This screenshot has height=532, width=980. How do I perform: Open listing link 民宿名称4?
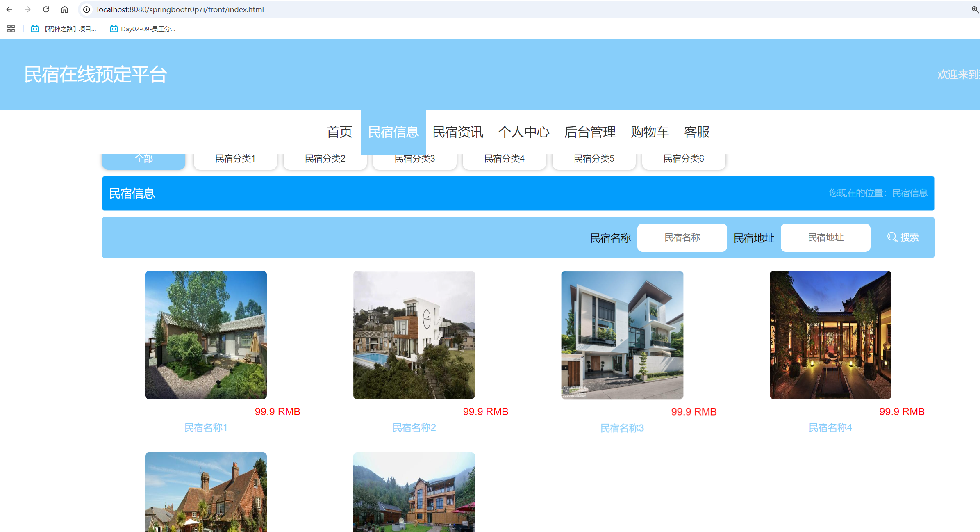coord(830,427)
